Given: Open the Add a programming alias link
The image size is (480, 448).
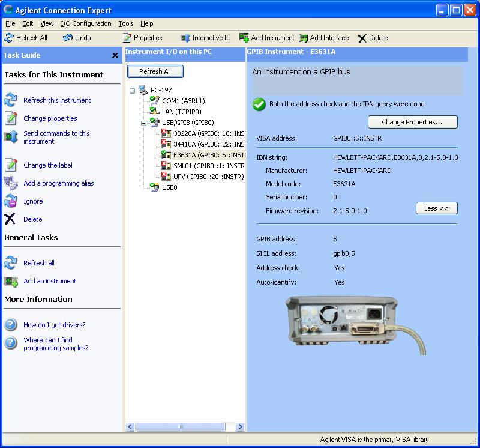Looking at the screenshot, I should 58,183.
